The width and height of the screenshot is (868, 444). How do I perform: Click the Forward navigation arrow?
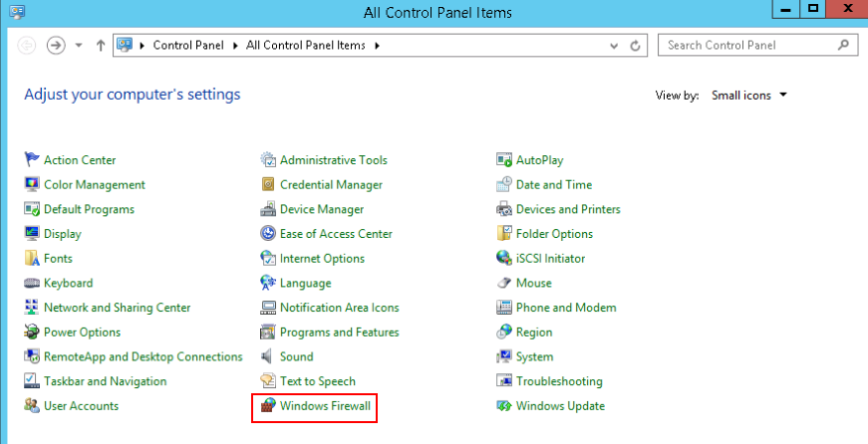click(x=56, y=45)
